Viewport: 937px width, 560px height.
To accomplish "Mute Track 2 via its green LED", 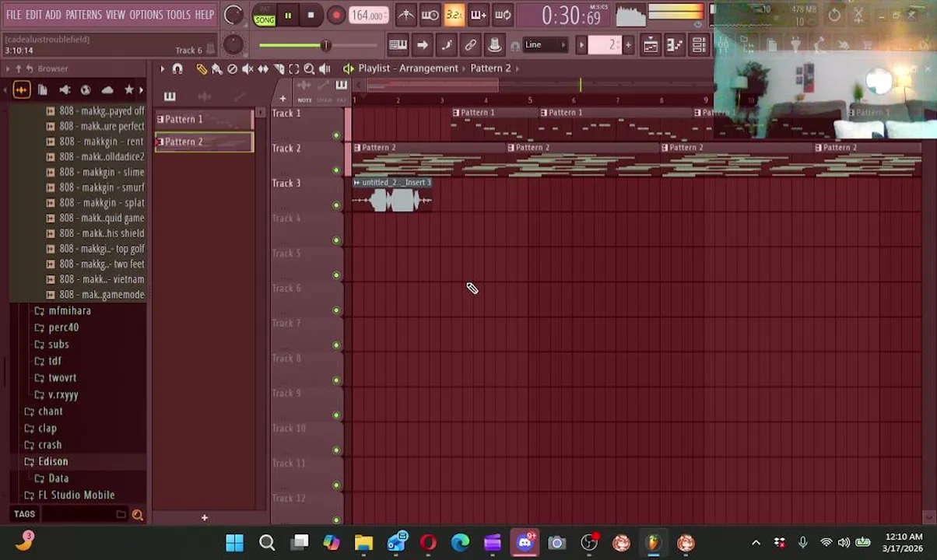I will [x=336, y=170].
